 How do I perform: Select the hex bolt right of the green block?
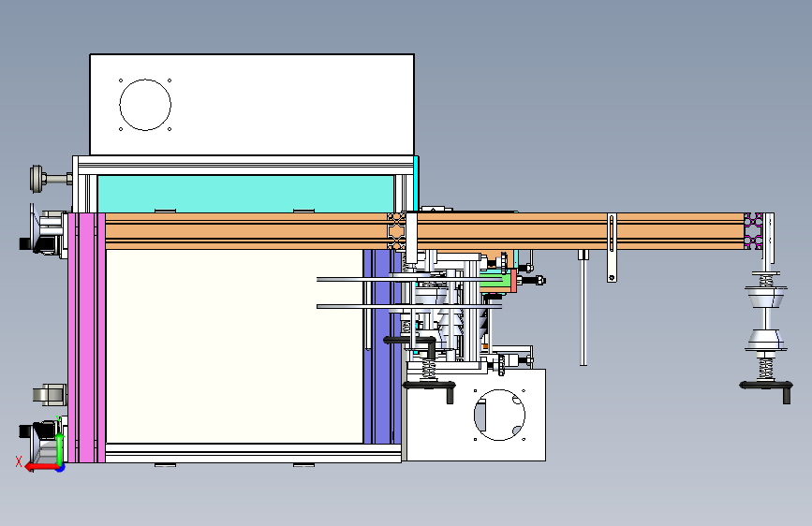[x=531, y=280]
